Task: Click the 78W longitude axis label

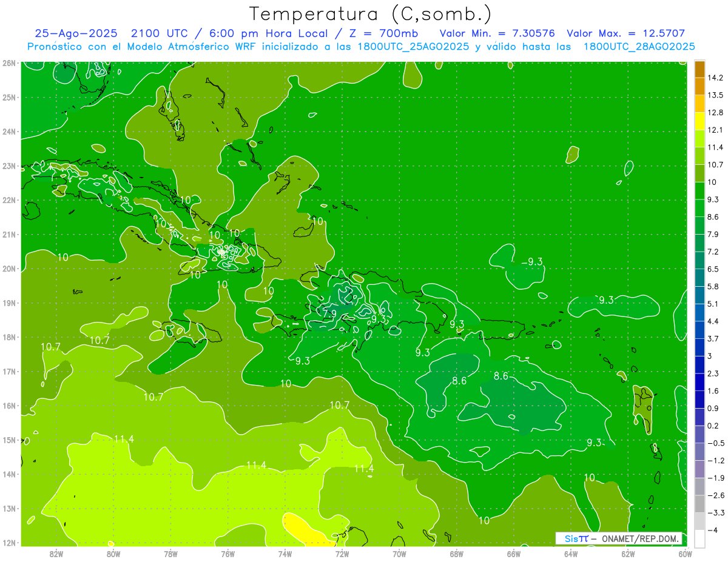Action: pos(170,553)
